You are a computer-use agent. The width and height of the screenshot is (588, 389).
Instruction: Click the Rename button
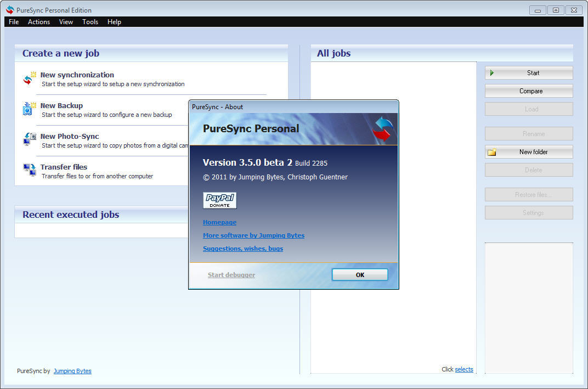[x=529, y=133]
